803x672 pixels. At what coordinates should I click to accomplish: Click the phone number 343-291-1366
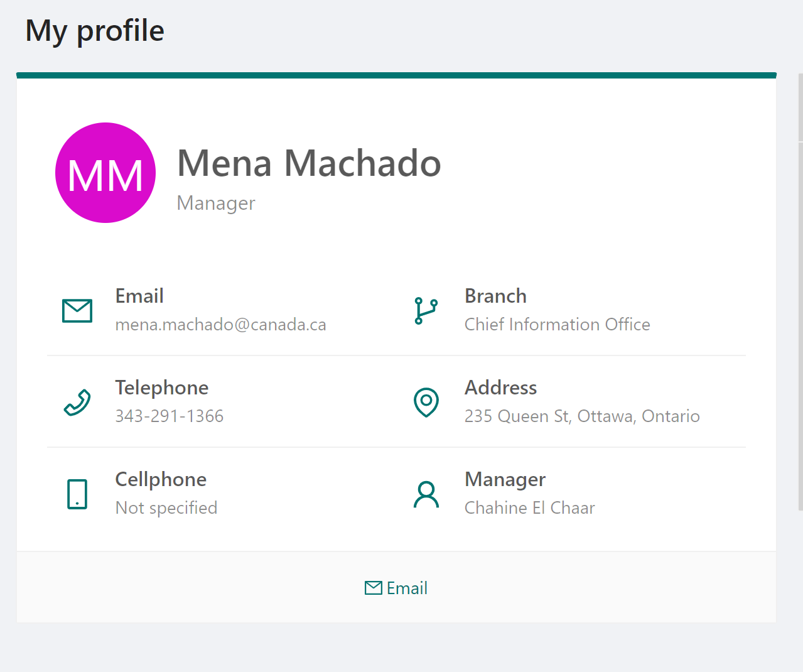(170, 416)
